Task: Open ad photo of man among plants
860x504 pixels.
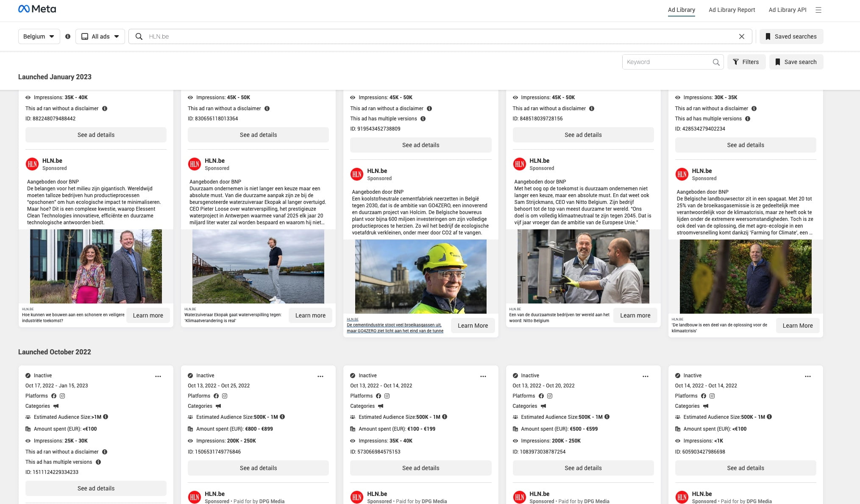Action: (x=746, y=276)
